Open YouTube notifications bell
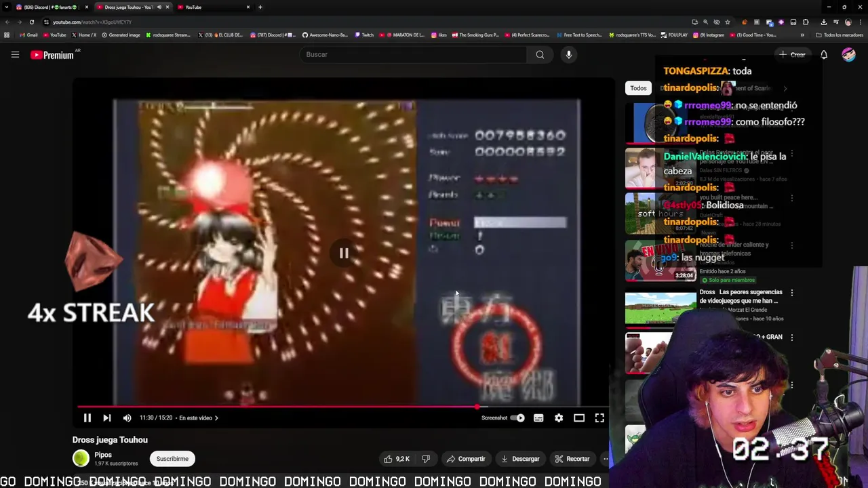 click(824, 55)
